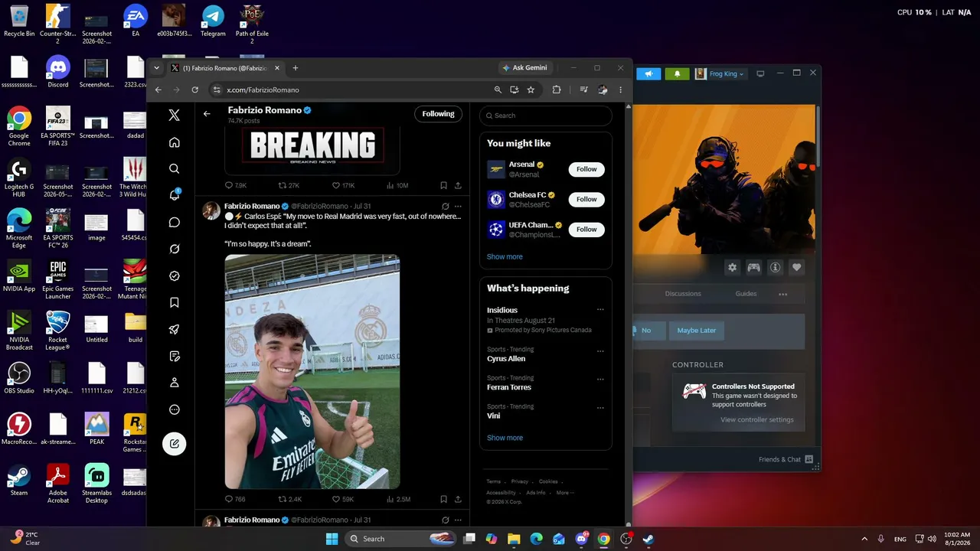Bookmark the BREAKING post
980x551 pixels.
click(443, 185)
